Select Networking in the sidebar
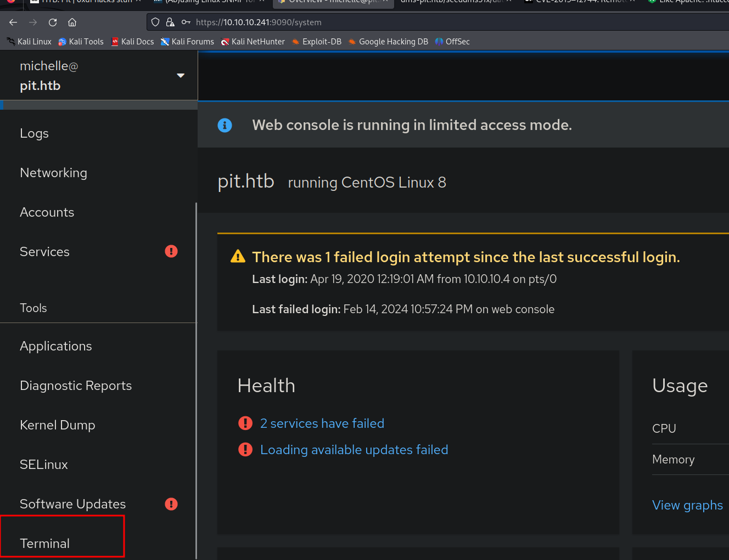 pyautogui.click(x=53, y=173)
